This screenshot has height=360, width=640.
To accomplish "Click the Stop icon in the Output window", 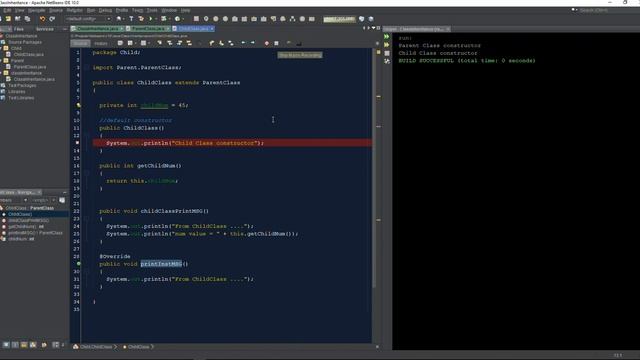I will (387, 53).
